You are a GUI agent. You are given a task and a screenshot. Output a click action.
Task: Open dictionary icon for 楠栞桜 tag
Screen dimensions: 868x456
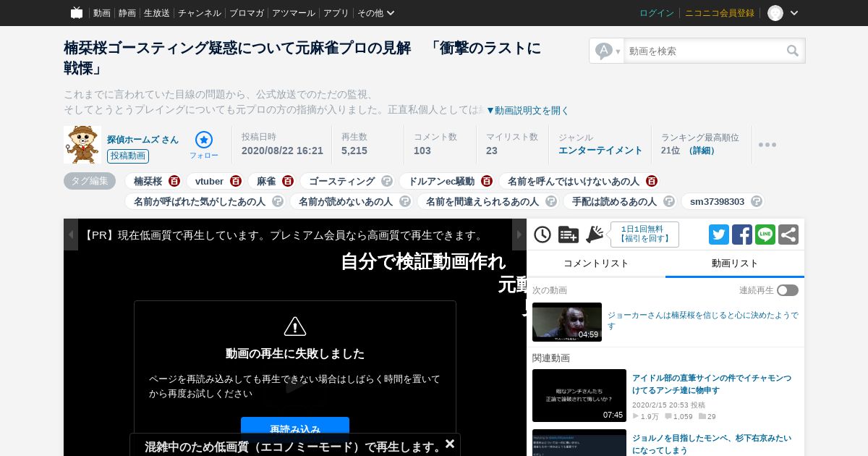[x=174, y=181]
